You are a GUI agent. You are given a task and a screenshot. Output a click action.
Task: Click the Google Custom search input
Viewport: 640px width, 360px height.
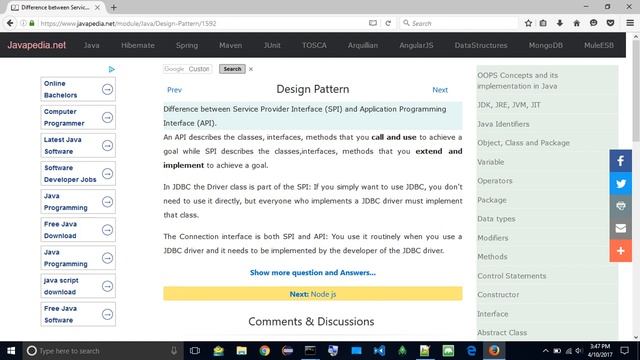[x=187, y=69]
